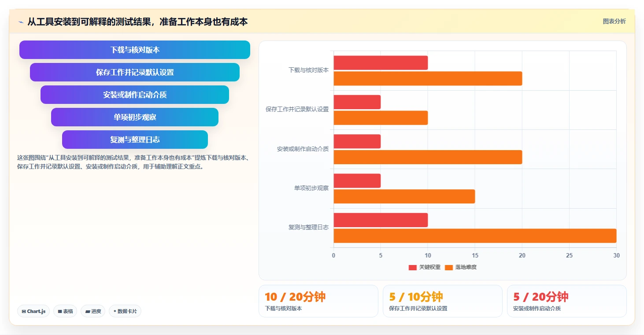Click the Chart.js tag chip
Viewport: 644px width, 335px height.
point(33,311)
